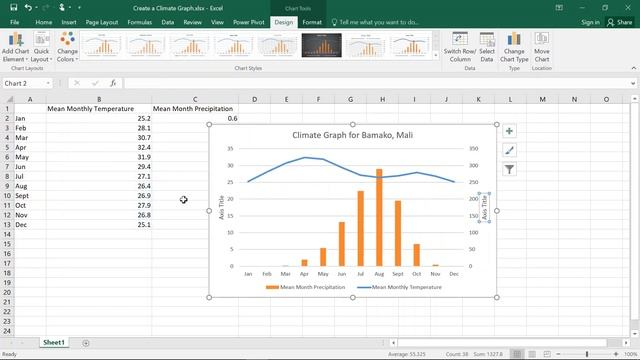Open Select Data dialog
Viewport: 640px width, 360px height.
pos(487,47)
